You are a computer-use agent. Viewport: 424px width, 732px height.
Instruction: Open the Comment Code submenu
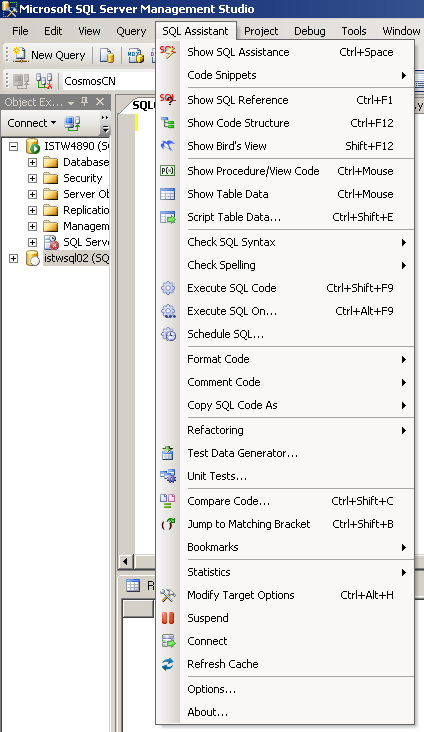click(286, 382)
